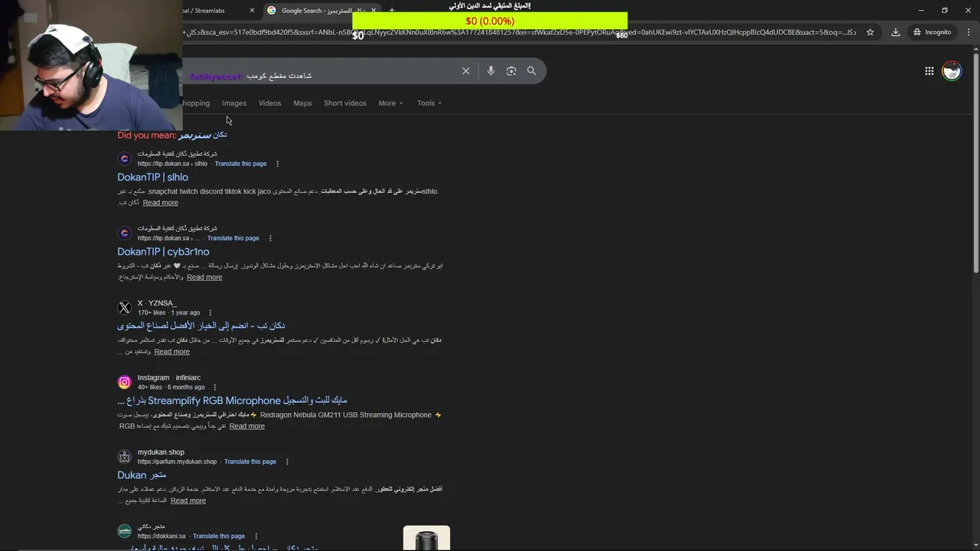Screen dimensions: 980x551
Task: Switch to Maps results
Action: click(x=302, y=103)
